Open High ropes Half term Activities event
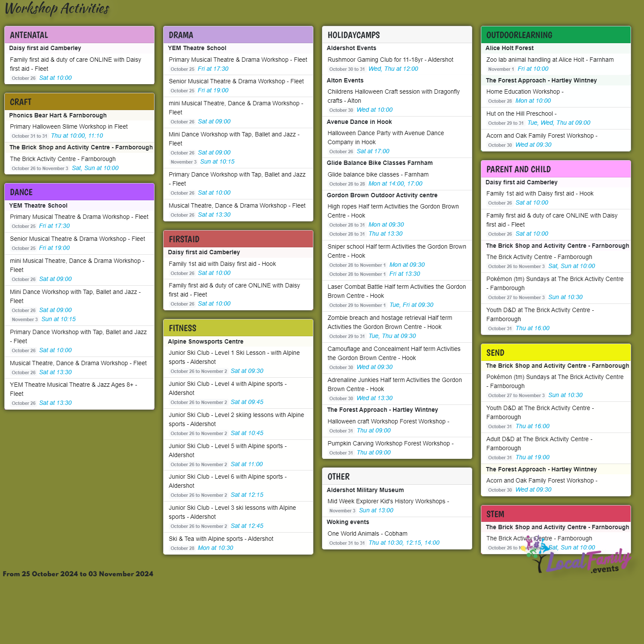 (x=393, y=211)
